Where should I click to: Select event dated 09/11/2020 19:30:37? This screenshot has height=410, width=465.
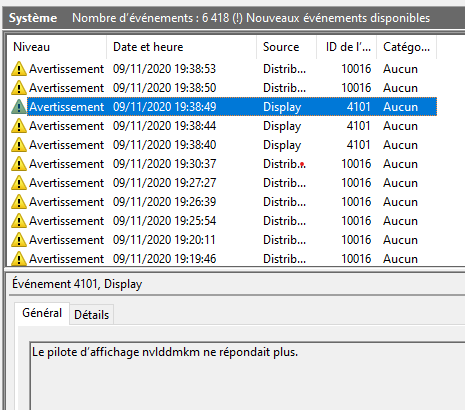(x=223, y=164)
